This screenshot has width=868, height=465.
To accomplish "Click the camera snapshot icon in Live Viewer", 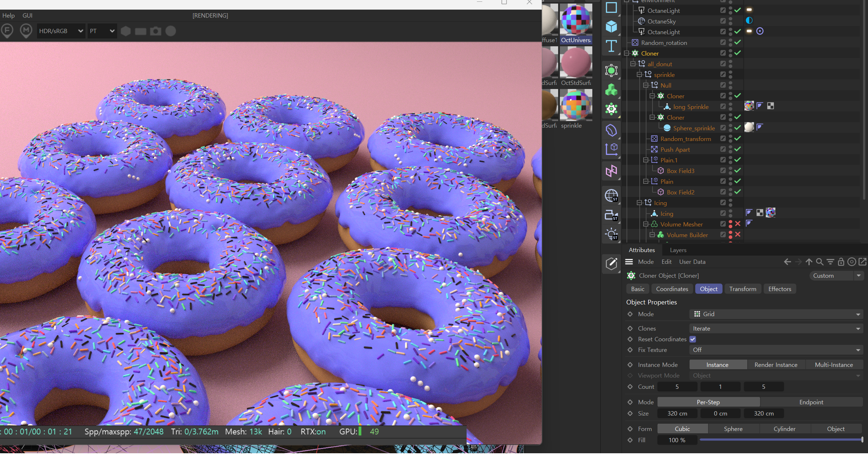I will [x=155, y=31].
